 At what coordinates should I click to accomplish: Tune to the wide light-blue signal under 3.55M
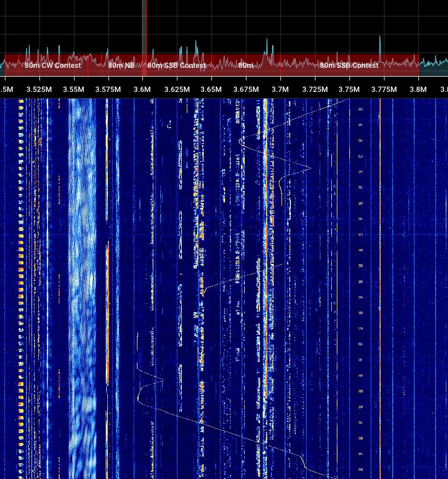(x=82, y=287)
